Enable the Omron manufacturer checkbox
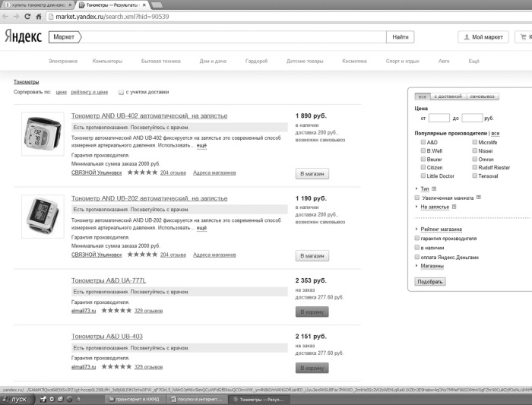The height and width of the screenshot is (405, 532). point(475,159)
